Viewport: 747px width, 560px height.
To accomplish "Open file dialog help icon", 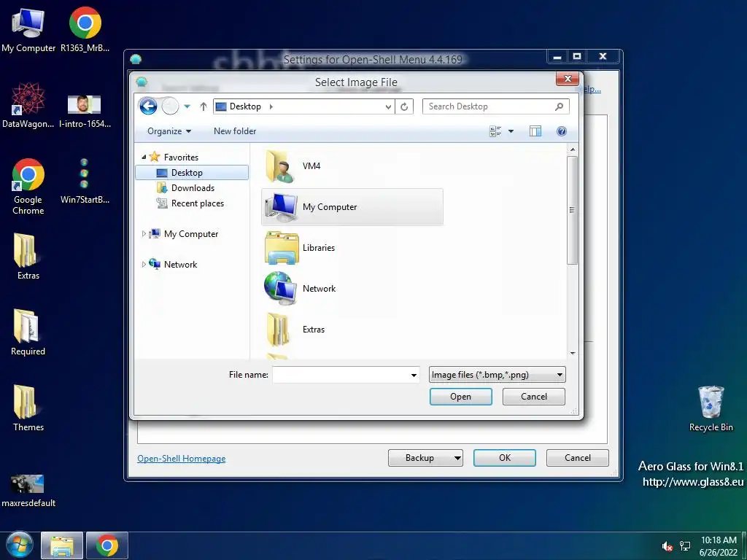I will 562,131.
